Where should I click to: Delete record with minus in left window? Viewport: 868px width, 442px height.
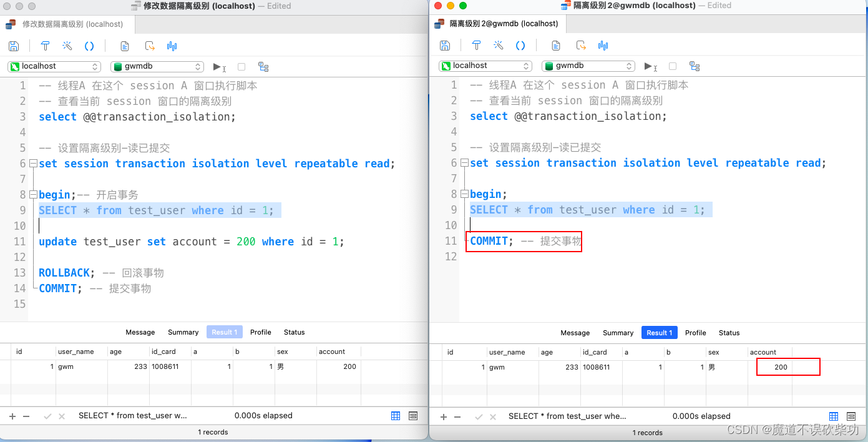click(26, 416)
